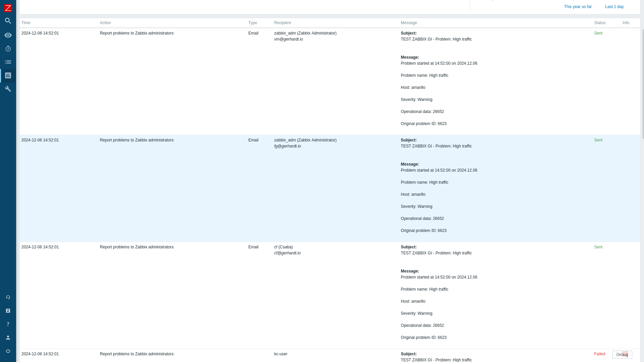Viewport: 644px width, 362px height.
Task: Click the vm@gerhardt.io recipient address
Action: pos(288,39)
